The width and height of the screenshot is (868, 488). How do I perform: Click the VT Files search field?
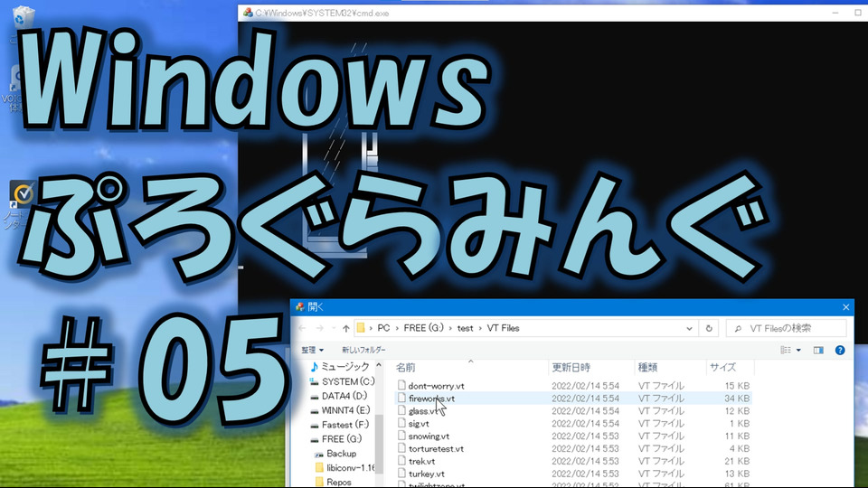(x=786, y=329)
